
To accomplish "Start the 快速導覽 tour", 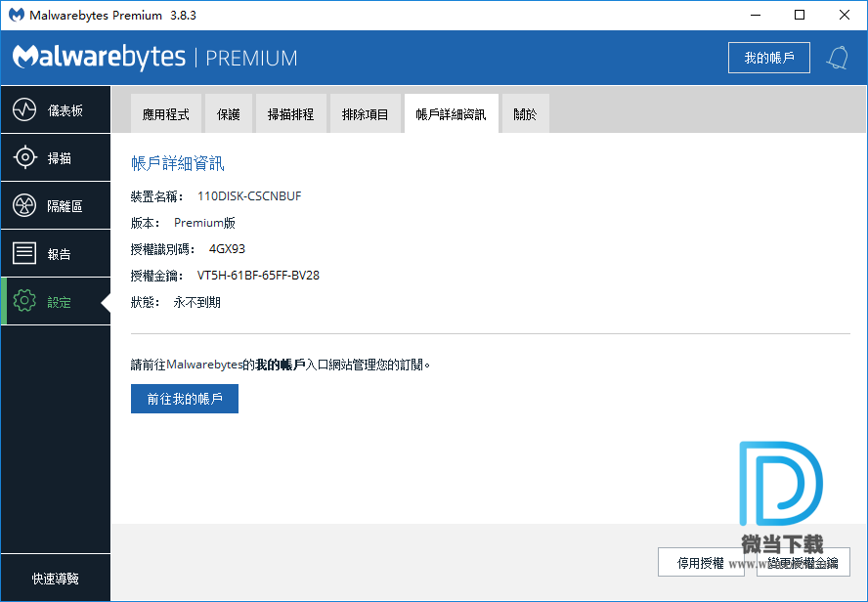I will coord(55,579).
